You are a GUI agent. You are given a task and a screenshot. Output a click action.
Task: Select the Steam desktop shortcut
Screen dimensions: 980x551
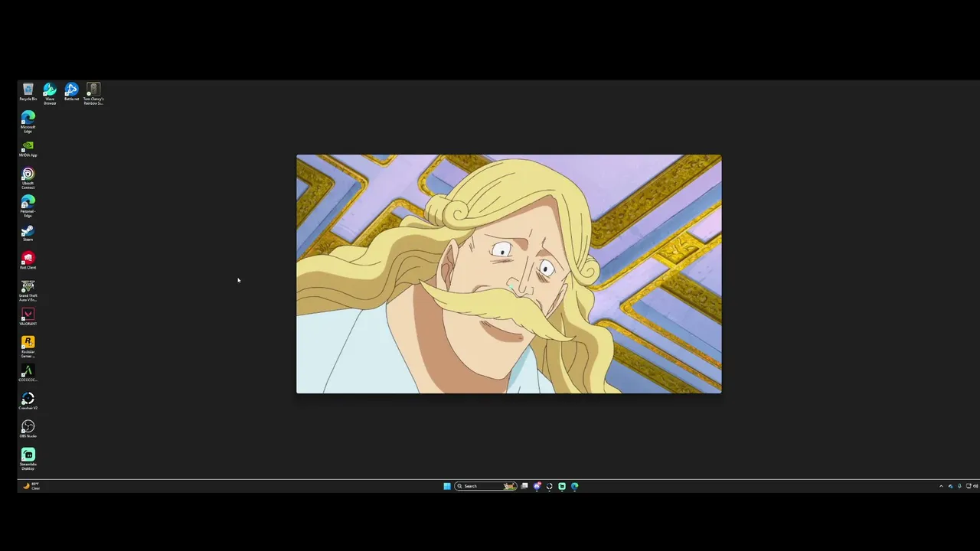point(28,233)
